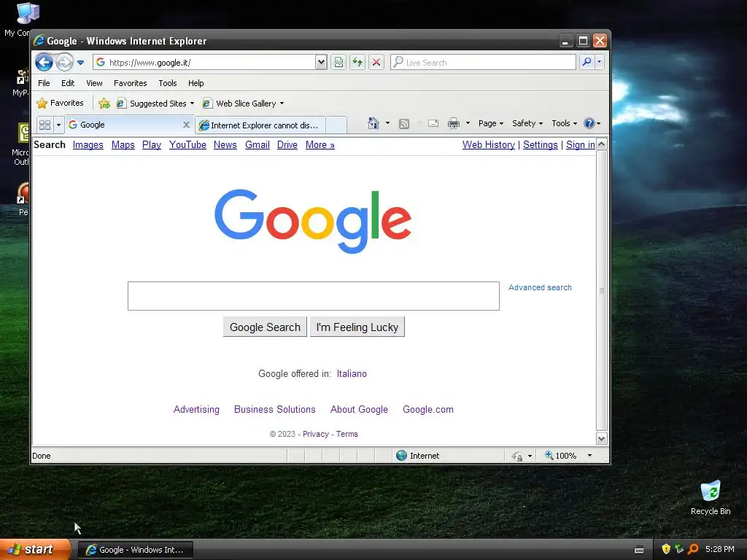Image resolution: width=747 pixels, height=560 pixels.
Task: Click the Print icon
Action: [x=454, y=123]
